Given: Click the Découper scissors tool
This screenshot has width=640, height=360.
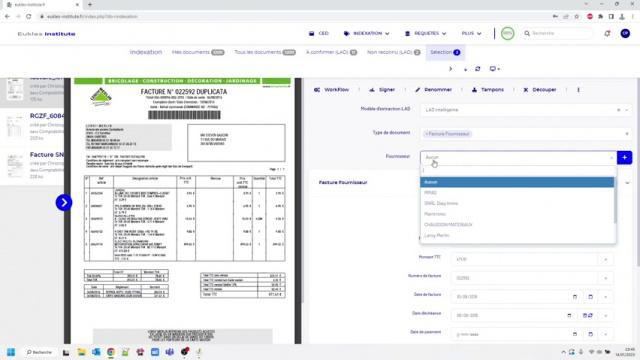Looking at the screenshot, I should [540, 90].
